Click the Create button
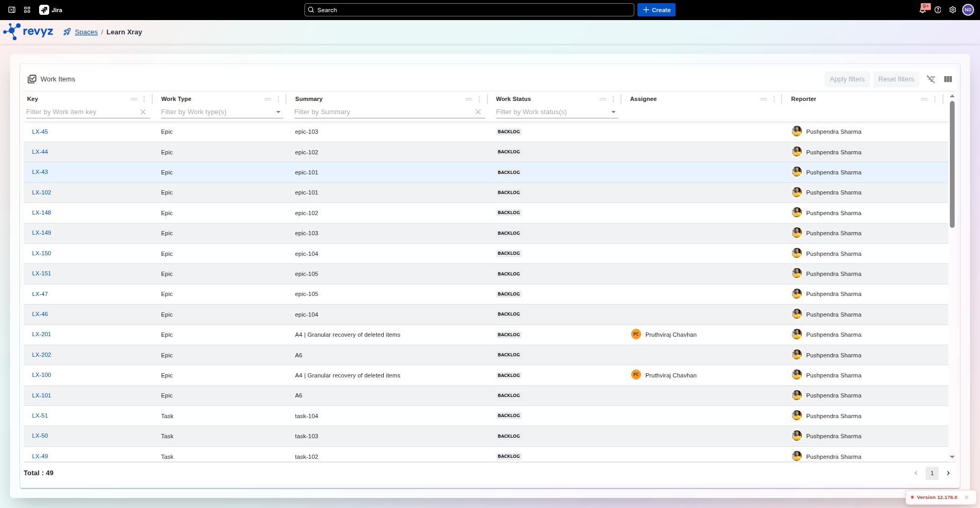980x508 pixels. tap(657, 10)
